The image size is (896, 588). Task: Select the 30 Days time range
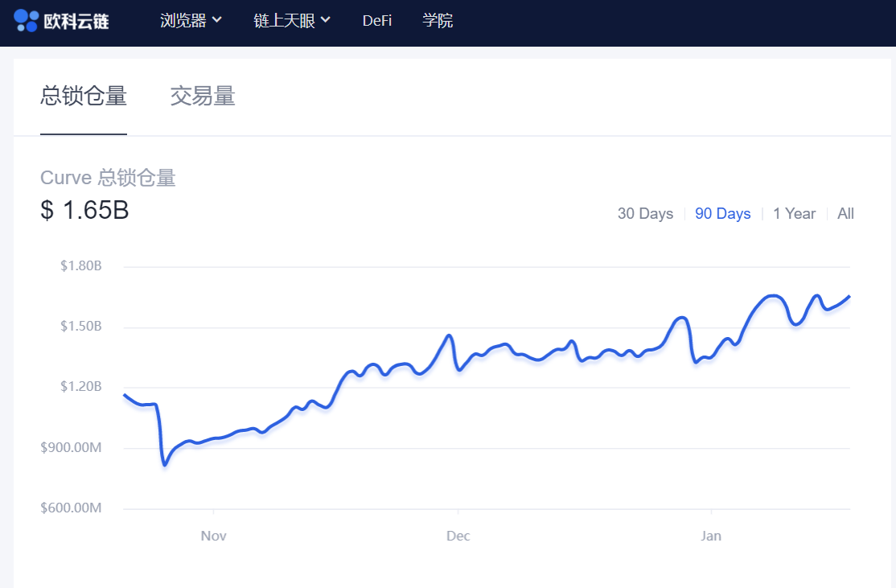point(645,214)
